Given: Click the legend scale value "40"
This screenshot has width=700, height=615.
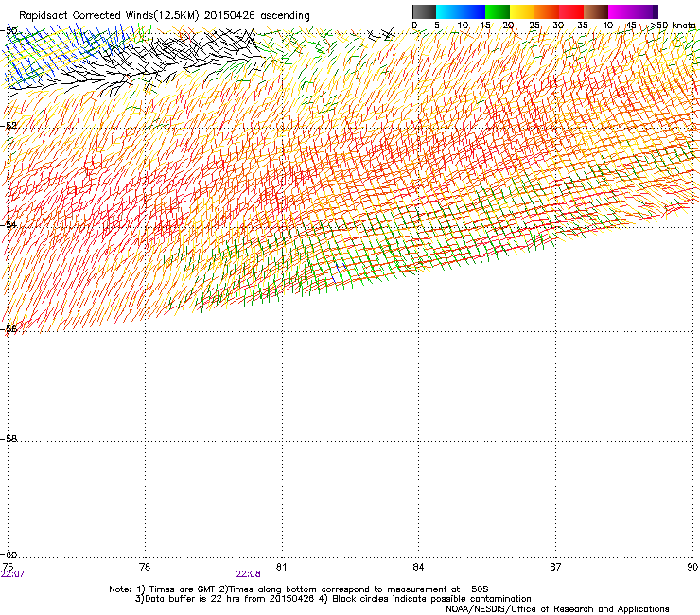Looking at the screenshot, I should click(x=607, y=26).
